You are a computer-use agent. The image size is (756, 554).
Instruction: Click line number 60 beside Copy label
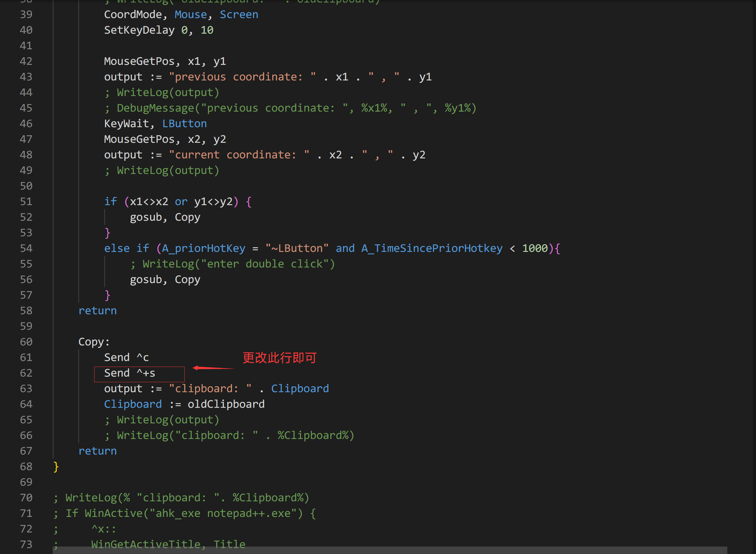tap(26, 342)
